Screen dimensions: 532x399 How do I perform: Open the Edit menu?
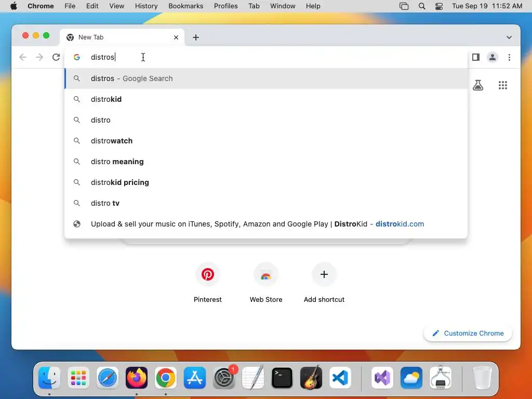92,6
